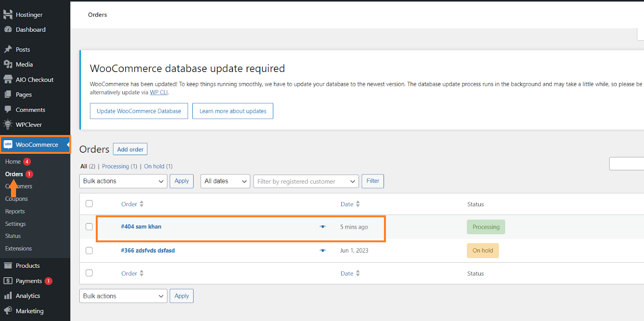This screenshot has width=644, height=321.
Task: Click On hold status badge
Action: tap(483, 251)
